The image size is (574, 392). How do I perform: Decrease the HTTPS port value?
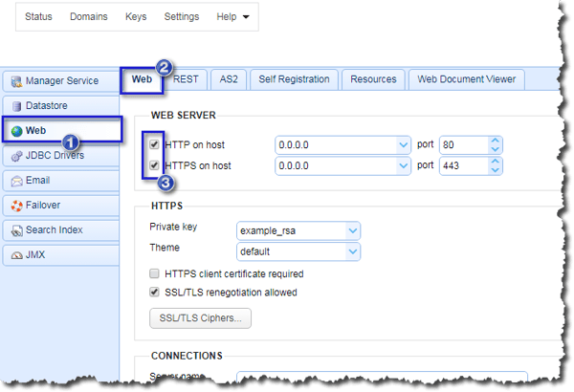coord(495,170)
